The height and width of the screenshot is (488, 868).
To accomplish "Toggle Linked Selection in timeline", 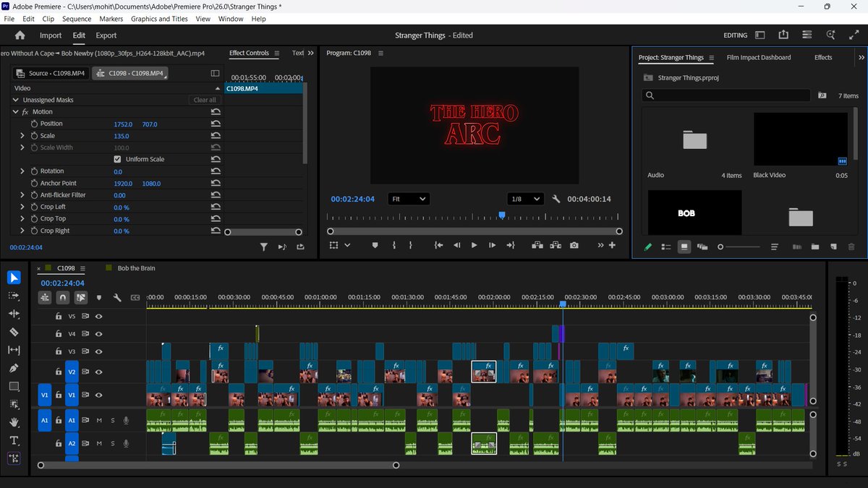I will pos(81,297).
